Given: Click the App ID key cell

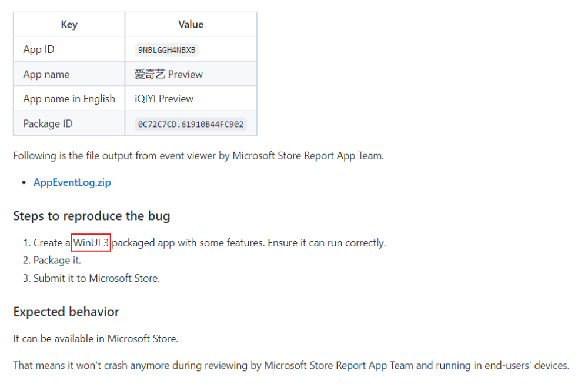Looking at the screenshot, I should [x=39, y=49].
